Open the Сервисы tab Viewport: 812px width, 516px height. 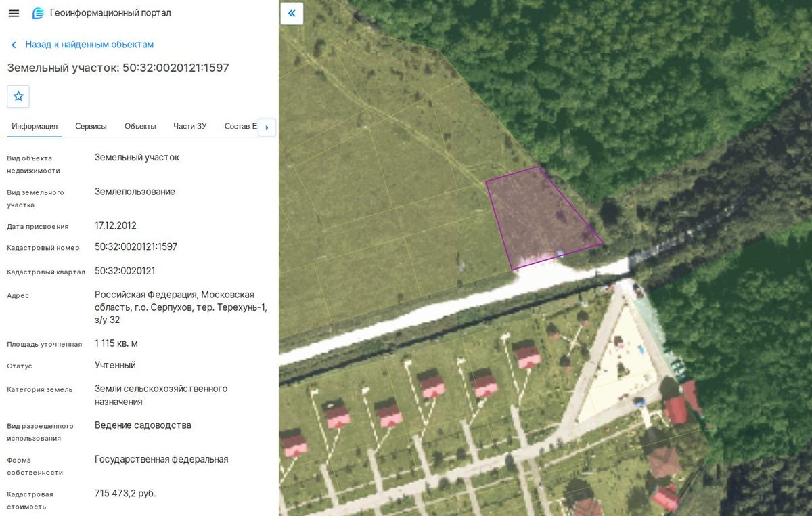pyautogui.click(x=91, y=127)
